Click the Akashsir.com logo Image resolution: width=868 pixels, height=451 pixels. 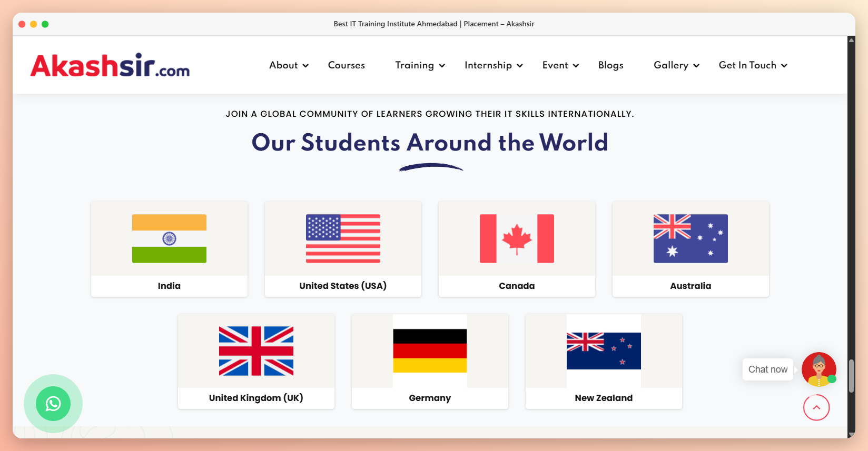point(110,65)
